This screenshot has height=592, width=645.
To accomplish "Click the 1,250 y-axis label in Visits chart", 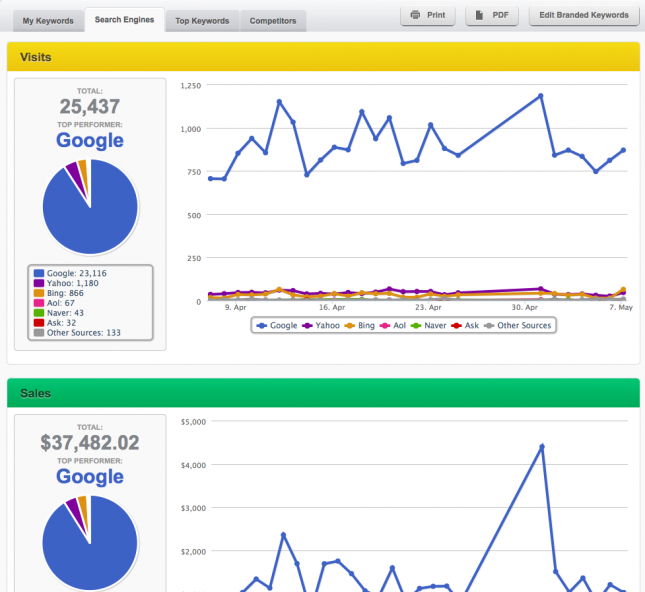I will pyautogui.click(x=191, y=86).
